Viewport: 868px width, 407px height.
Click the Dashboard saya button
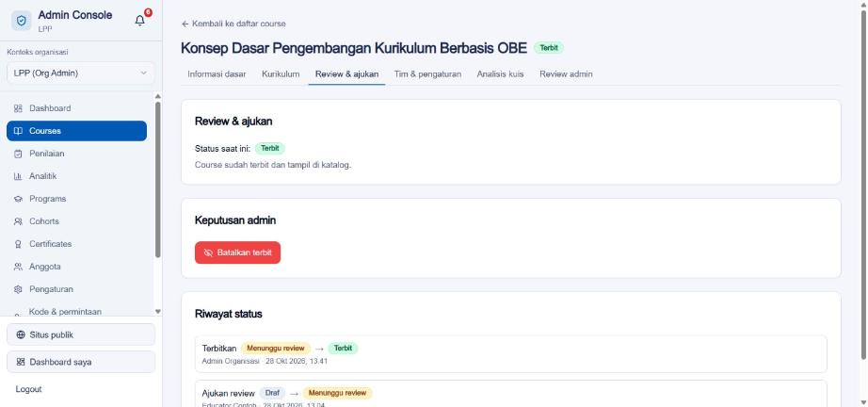81,362
